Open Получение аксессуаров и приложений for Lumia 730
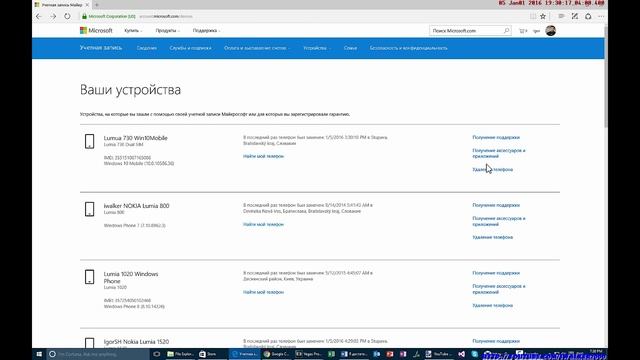Screen dimensions: 640x360 click(x=499, y=153)
